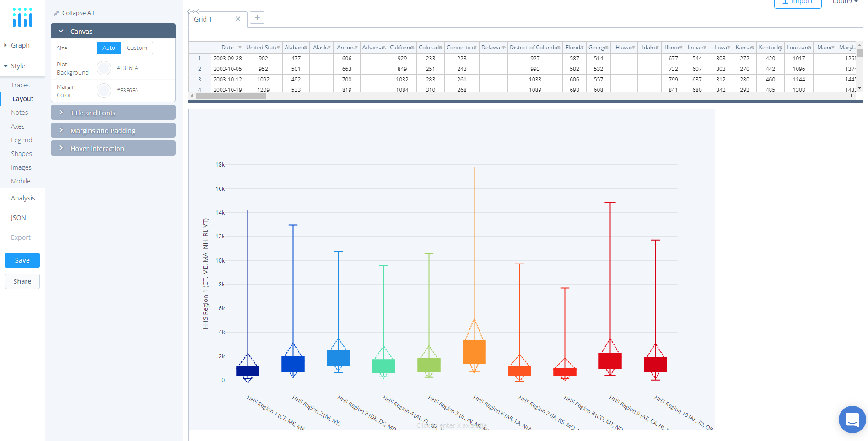Screen dimensions: 868x441
Task: Click the grid/chart divider handle
Action: click(526, 102)
